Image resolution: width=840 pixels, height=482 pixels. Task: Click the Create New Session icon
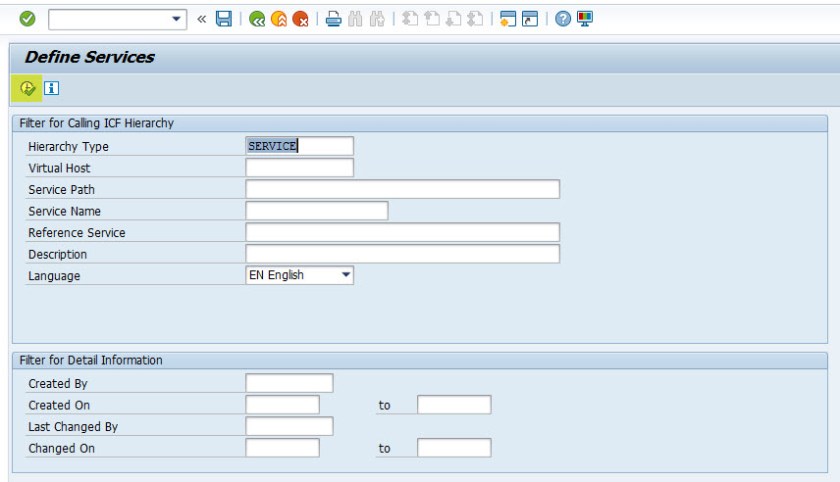pos(507,19)
